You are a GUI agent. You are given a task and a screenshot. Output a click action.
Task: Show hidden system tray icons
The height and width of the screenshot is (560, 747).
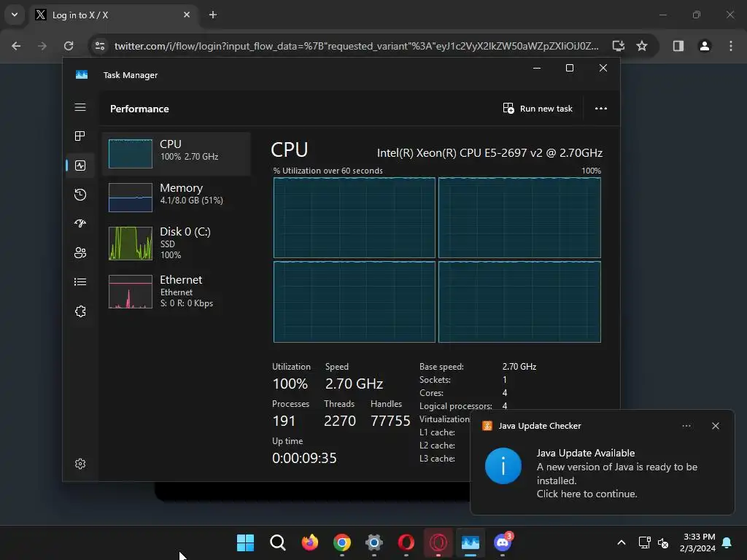point(622,542)
